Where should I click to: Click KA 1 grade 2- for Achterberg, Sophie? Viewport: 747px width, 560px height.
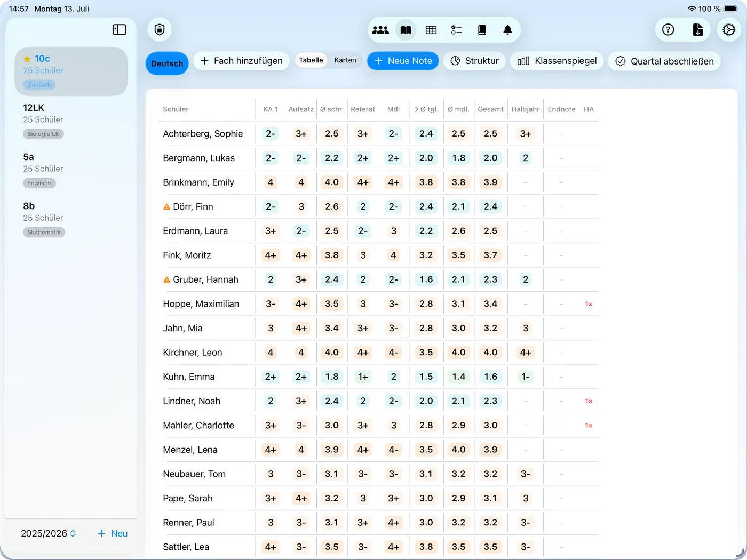271,134
